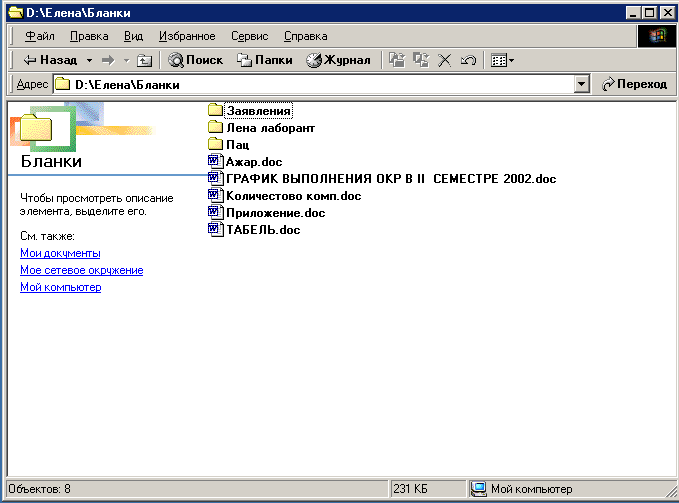Open the Мое сетевое окружение link
The image size is (679, 503).
point(81,270)
